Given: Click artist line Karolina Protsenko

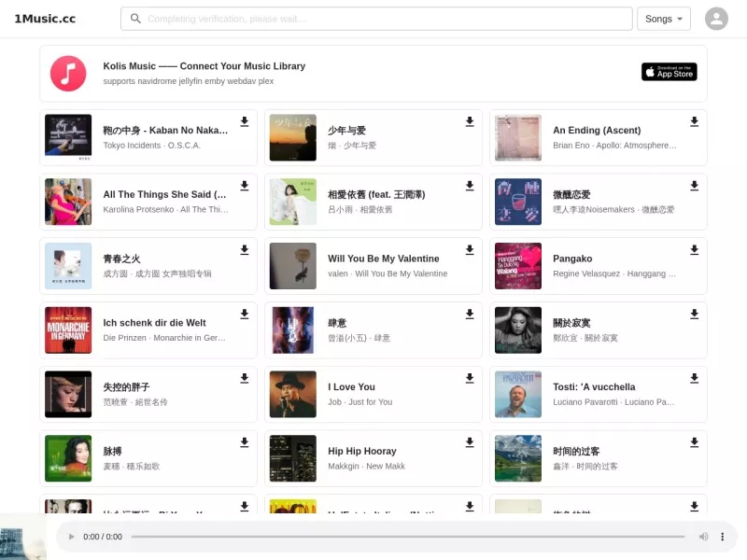Looking at the screenshot, I should (165, 209).
